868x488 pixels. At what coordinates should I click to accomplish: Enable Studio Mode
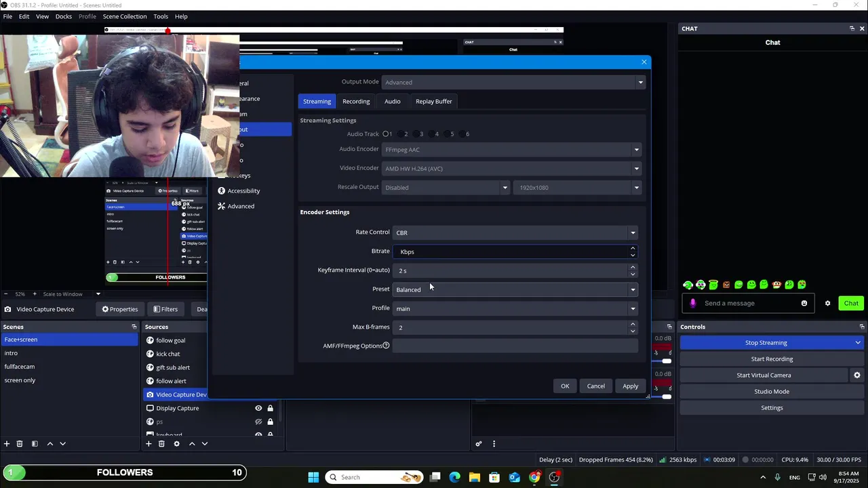coord(772,392)
